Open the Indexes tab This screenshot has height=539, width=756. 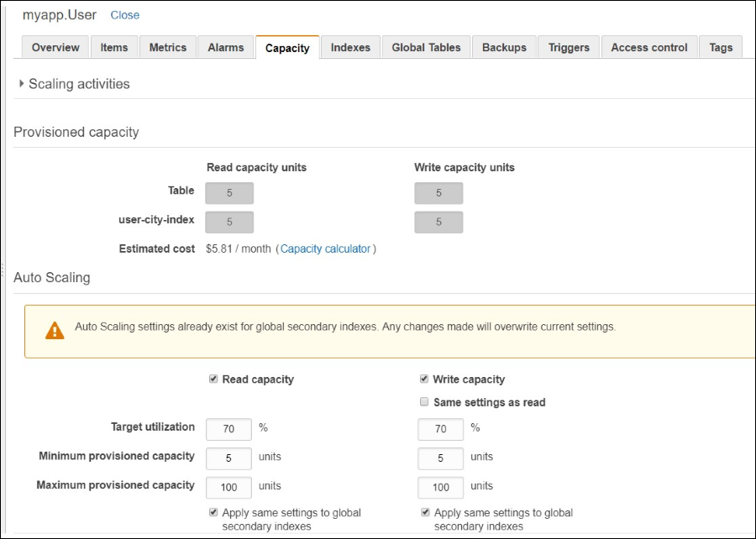click(350, 48)
